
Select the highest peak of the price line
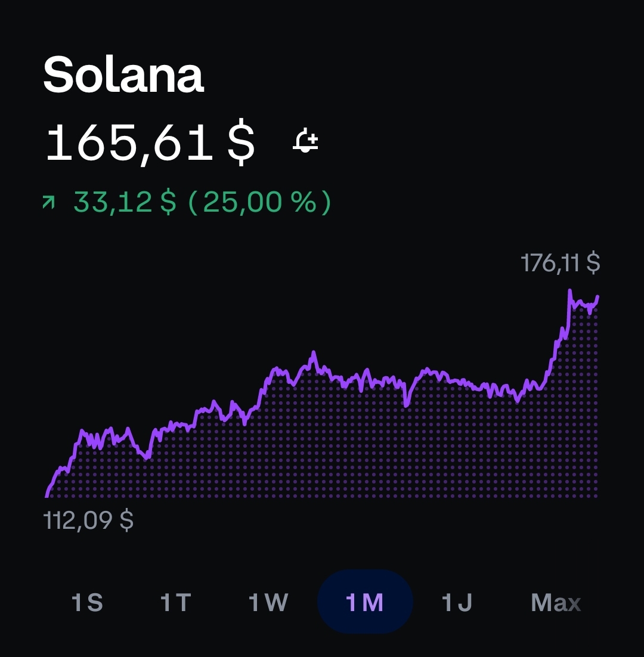coord(570,290)
